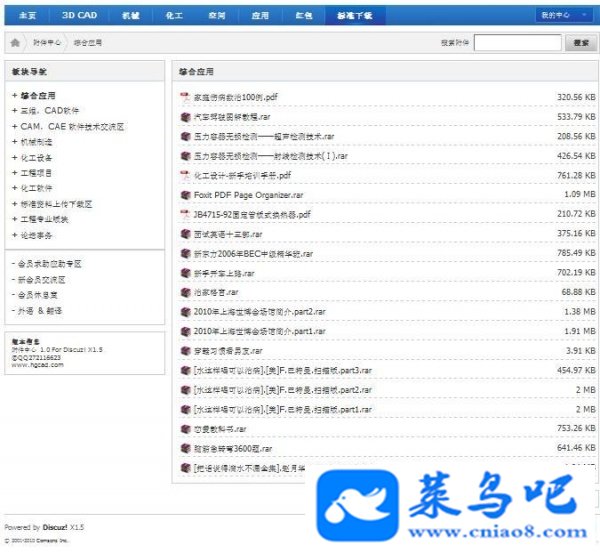Expand the 工程项目 sidebar category
600x553 pixels.
15,173
